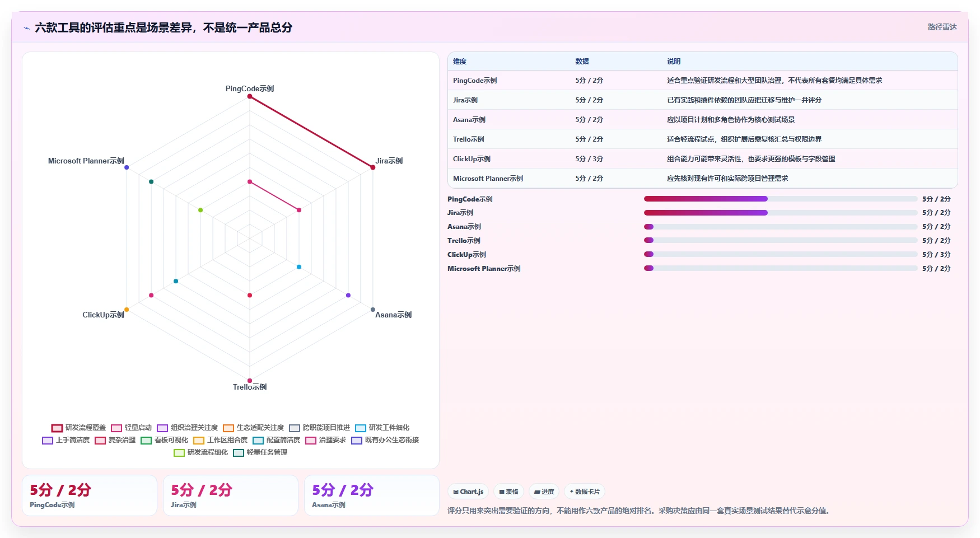Image resolution: width=980 pixels, height=538 pixels.
Task: Click the Microsoft Planner示例 progress bar
Action: (781, 268)
